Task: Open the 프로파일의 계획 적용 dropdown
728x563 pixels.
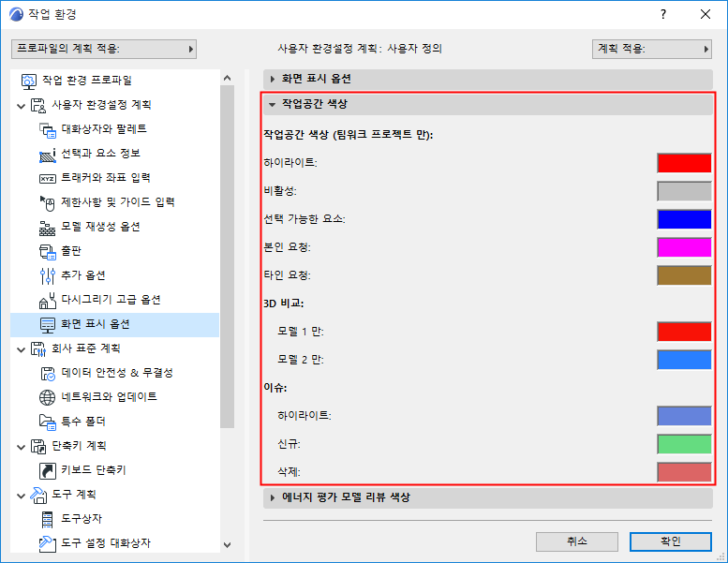Action: (x=104, y=50)
